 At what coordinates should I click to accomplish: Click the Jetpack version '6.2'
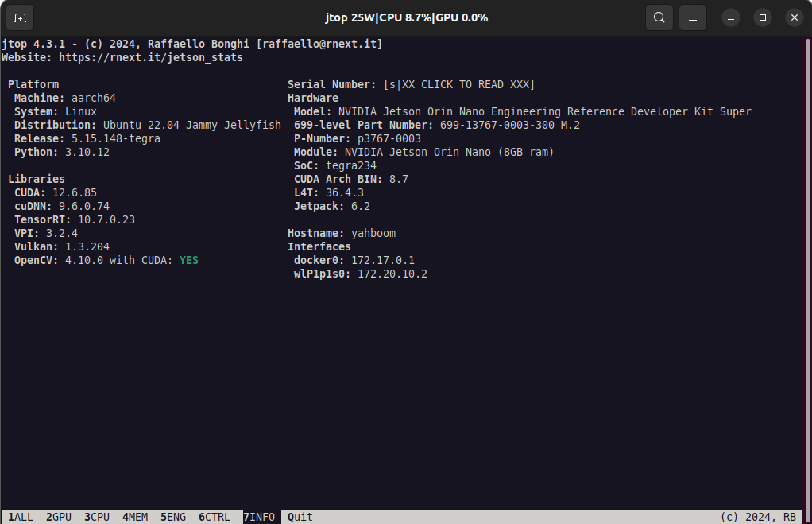[361, 206]
